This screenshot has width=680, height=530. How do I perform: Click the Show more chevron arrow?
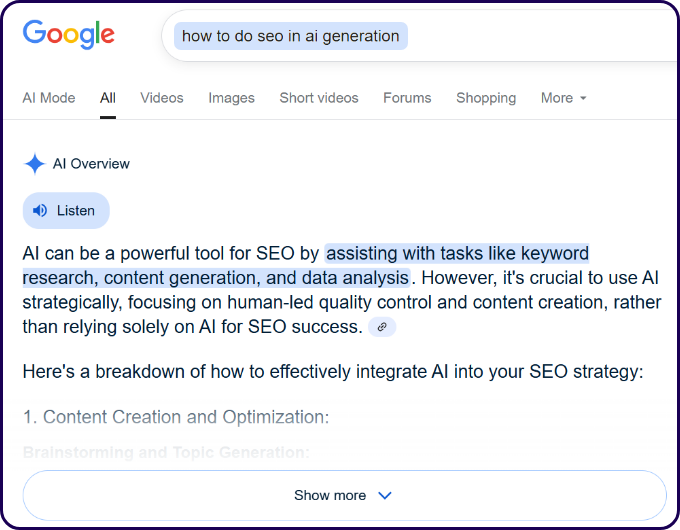click(385, 495)
